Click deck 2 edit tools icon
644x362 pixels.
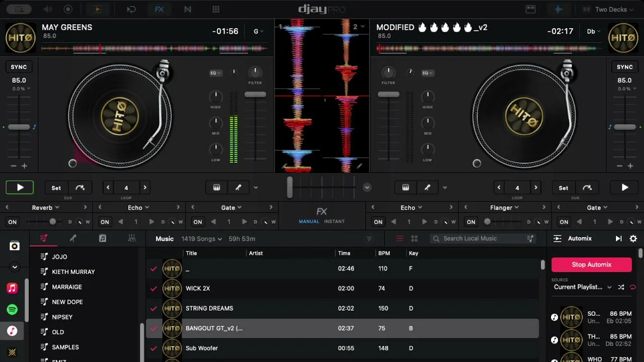click(428, 188)
